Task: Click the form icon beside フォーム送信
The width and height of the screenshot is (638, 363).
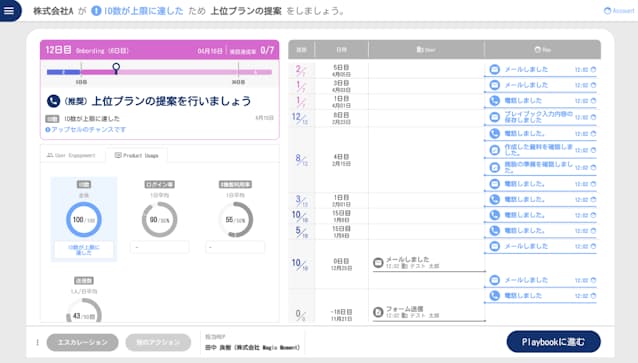Action: point(378,312)
